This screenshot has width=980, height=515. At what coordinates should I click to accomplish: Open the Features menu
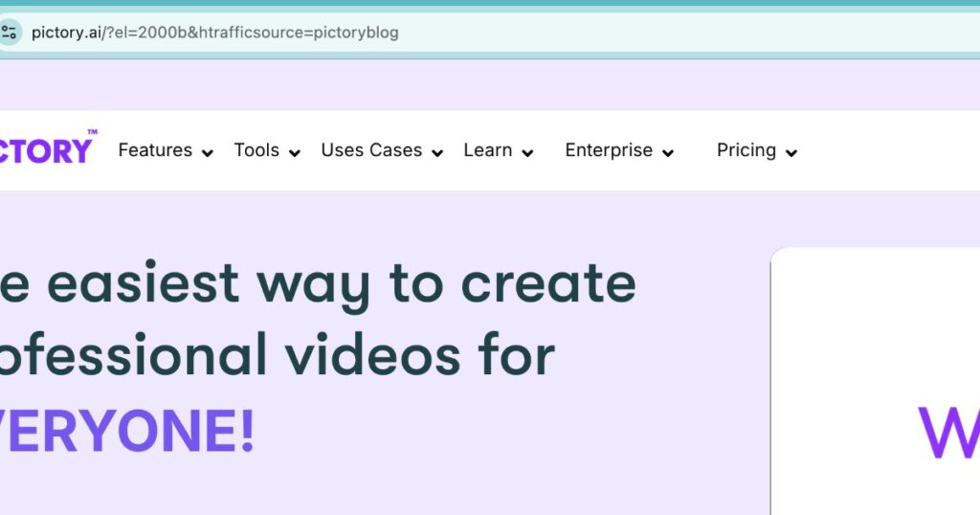click(155, 150)
